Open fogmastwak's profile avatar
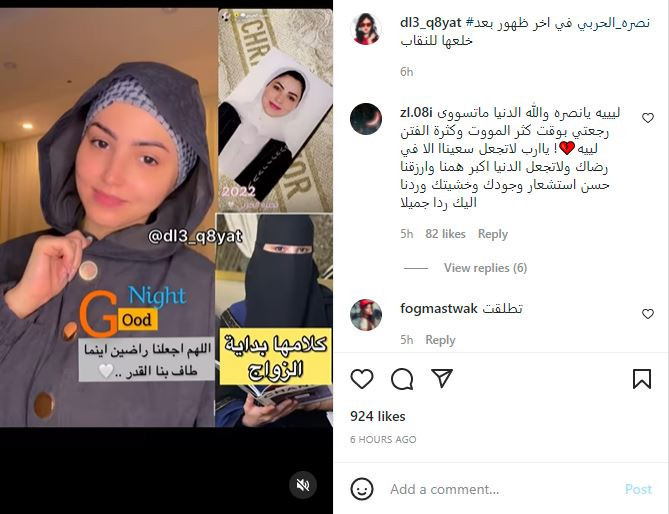This screenshot has height=514, width=669. pos(366,315)
